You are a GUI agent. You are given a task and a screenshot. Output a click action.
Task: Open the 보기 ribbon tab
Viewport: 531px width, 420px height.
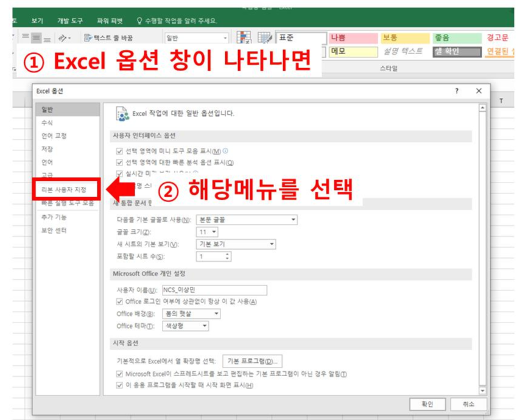tap(37, 21)
